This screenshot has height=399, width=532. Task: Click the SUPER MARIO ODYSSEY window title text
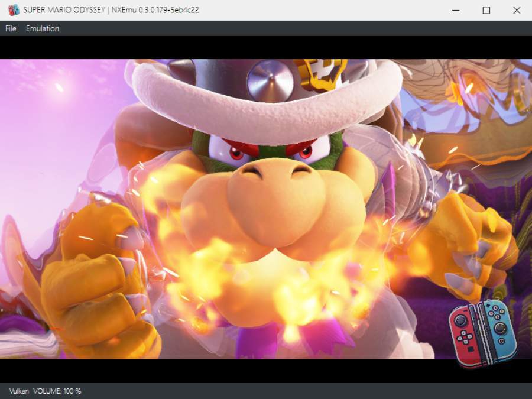[111, 10]
